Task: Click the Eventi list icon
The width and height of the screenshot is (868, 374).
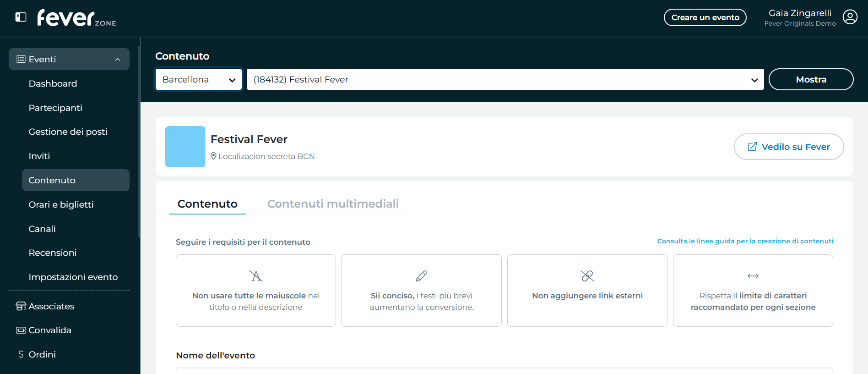Action: point(21,59)
